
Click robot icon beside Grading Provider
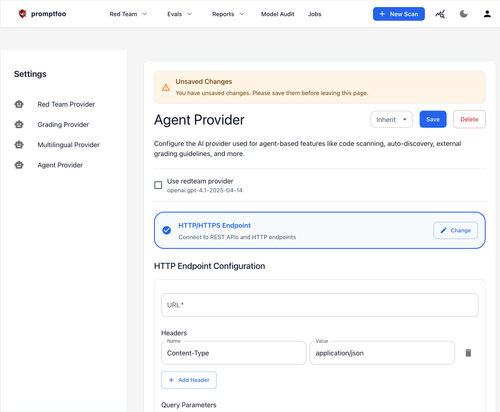click(x=19, y=124)
